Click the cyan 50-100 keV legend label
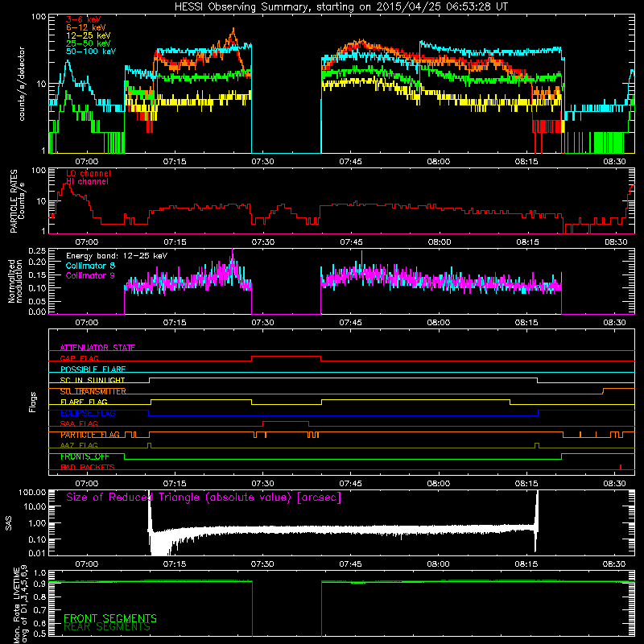Viewport: 644px width, 644px height. (91, 52)
